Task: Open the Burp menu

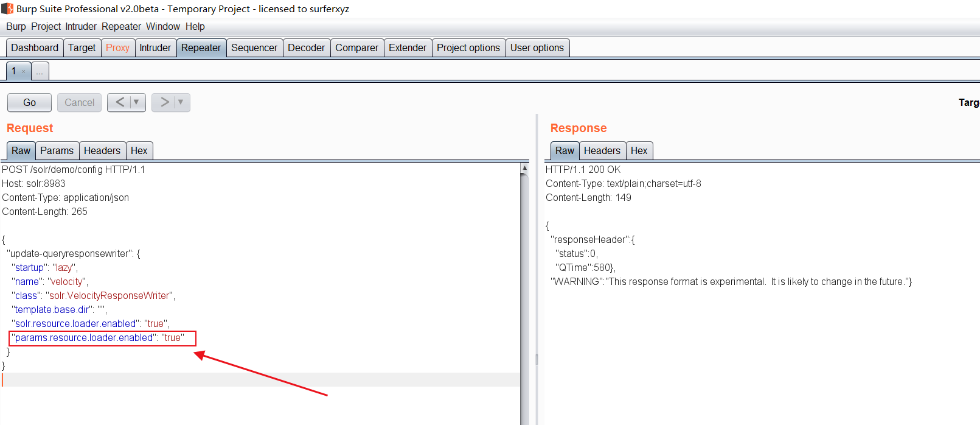Action: [x=16, y=26]
